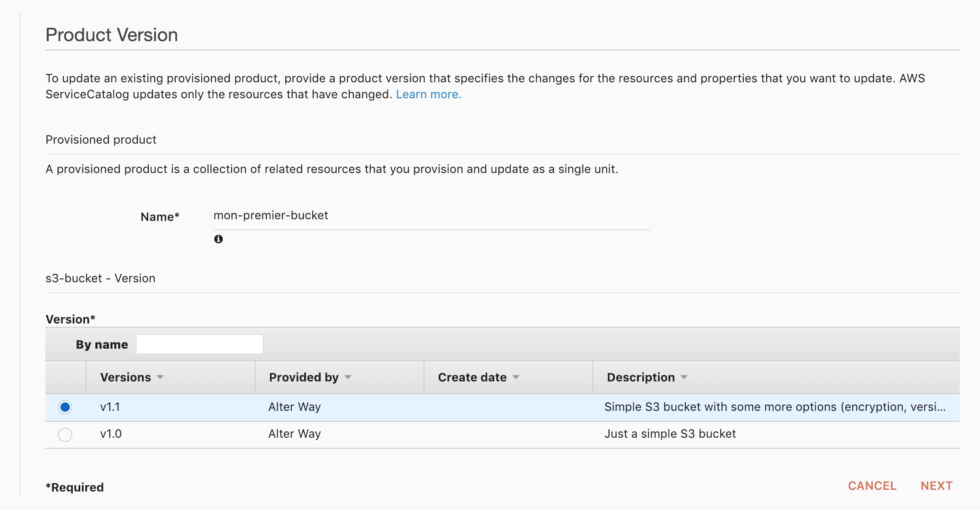Click the info icon below the Name field
Viewport: 980px width, 510px height.
tap(218, 239)
